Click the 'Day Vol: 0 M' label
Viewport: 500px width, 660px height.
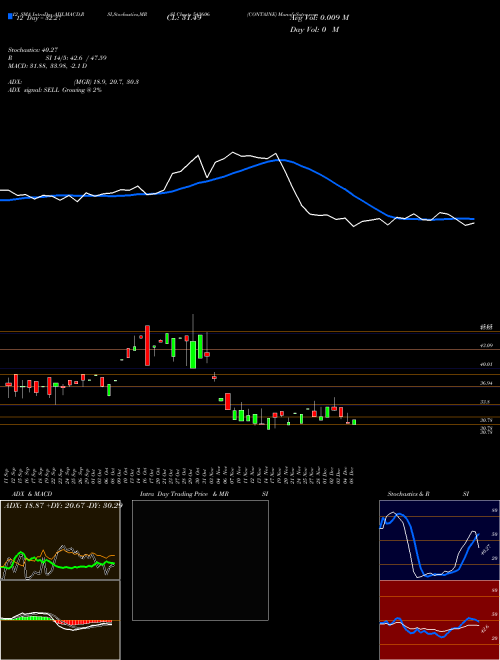314,30
